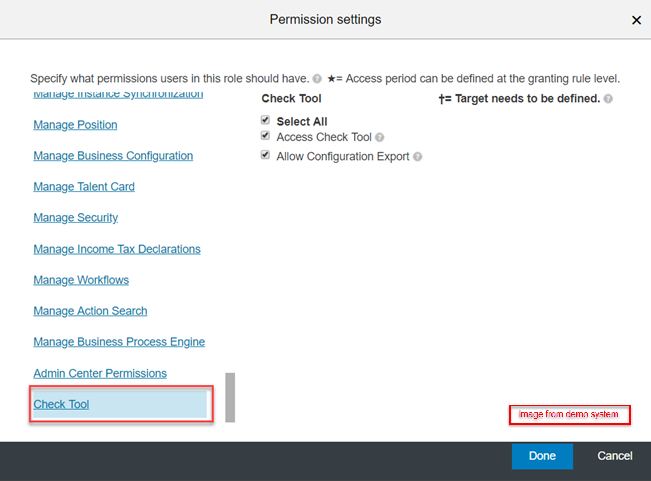This screenshot has height=481, width=651.
Task: Close the Permission settings dialog
Action: pyautogui.click(x=636, y=20)
